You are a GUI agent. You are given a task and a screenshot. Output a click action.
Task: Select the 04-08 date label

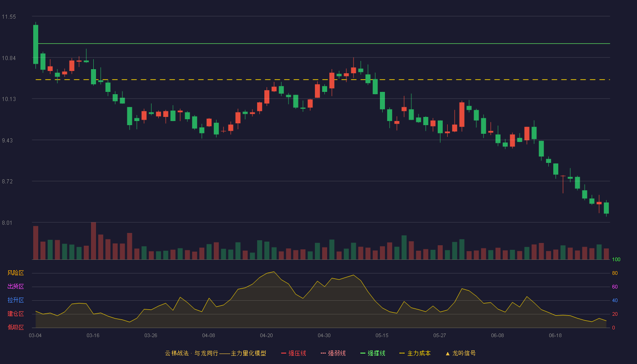[208, 335]
